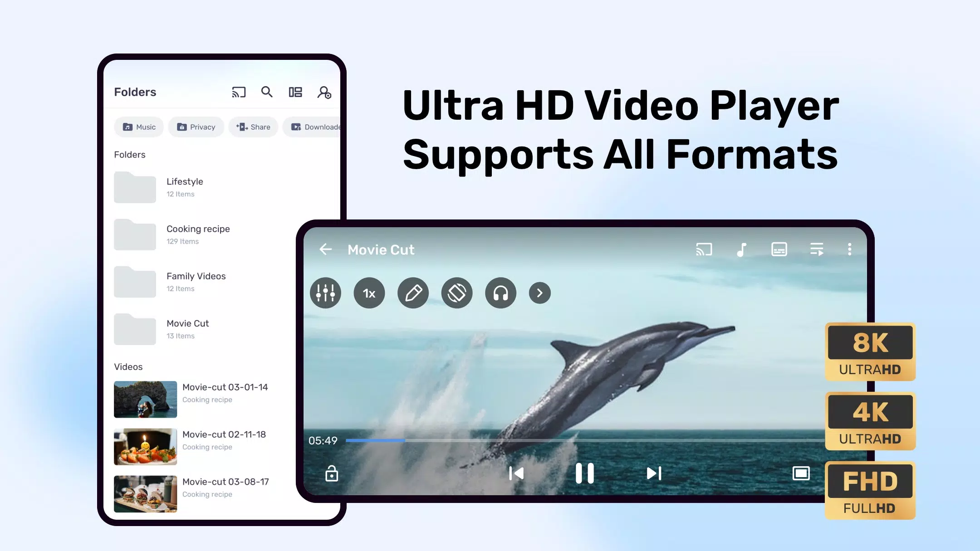The width and height of the screenshot is (980, 551).
Task: Select the cast/screen mirroring icon
Action: pyautogui.click(x=239, y=92)
